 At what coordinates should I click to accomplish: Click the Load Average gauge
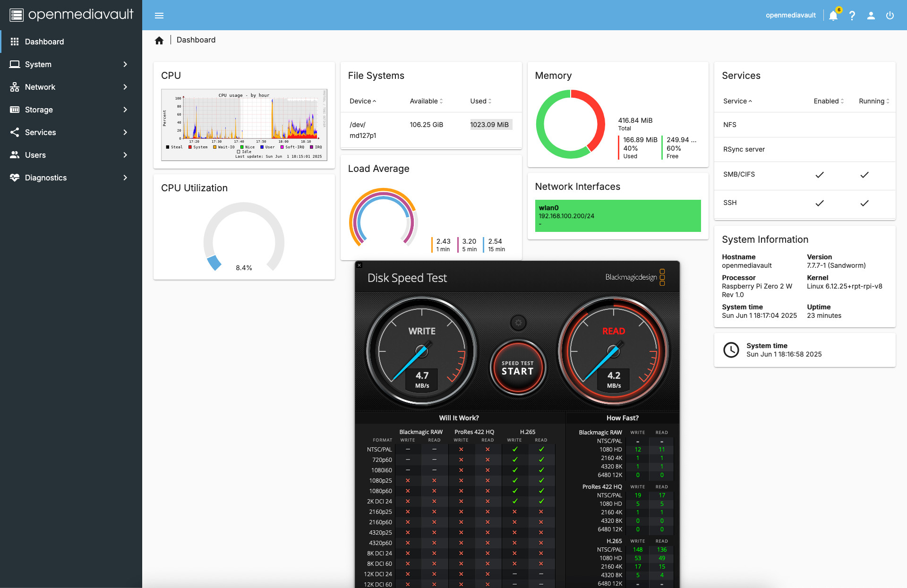coord(383,218)
